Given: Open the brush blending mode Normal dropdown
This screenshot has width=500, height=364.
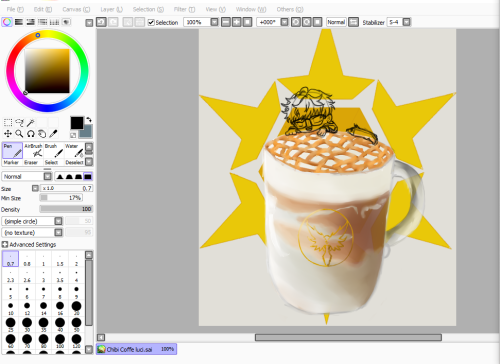Looking at the screenshot, I should pyautogui.click(x=48, y=176).
